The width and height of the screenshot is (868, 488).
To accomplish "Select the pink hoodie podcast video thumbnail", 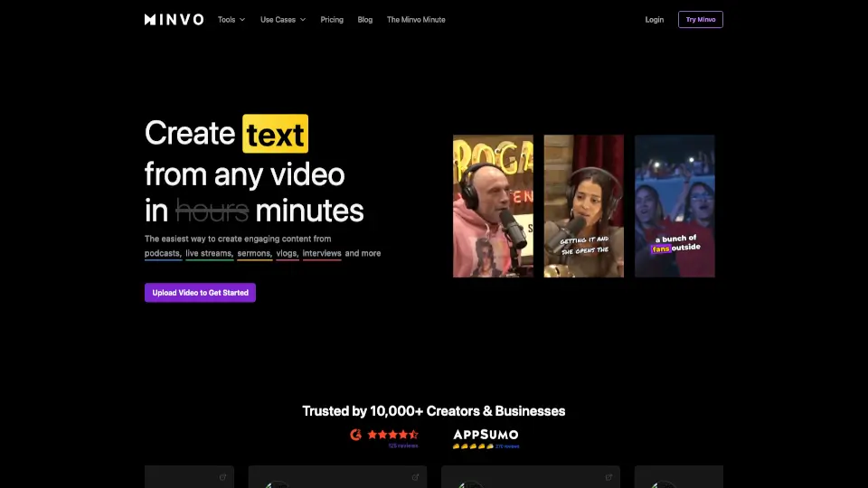I will coord(493,206).
